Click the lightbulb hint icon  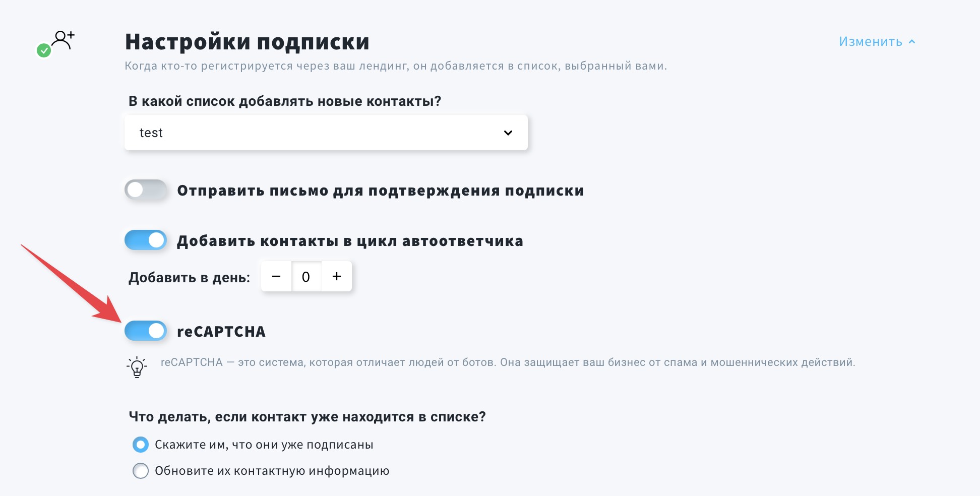click(137, 366)
